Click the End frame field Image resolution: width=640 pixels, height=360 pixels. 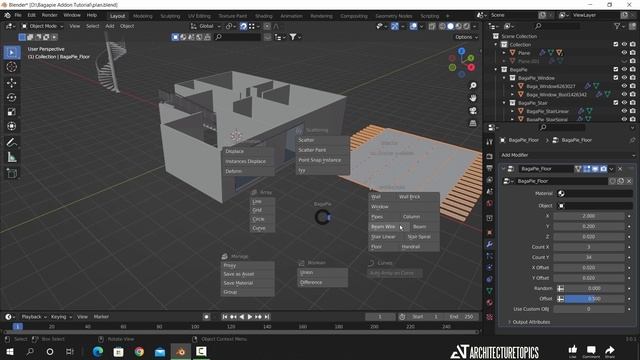coord(462,317)
